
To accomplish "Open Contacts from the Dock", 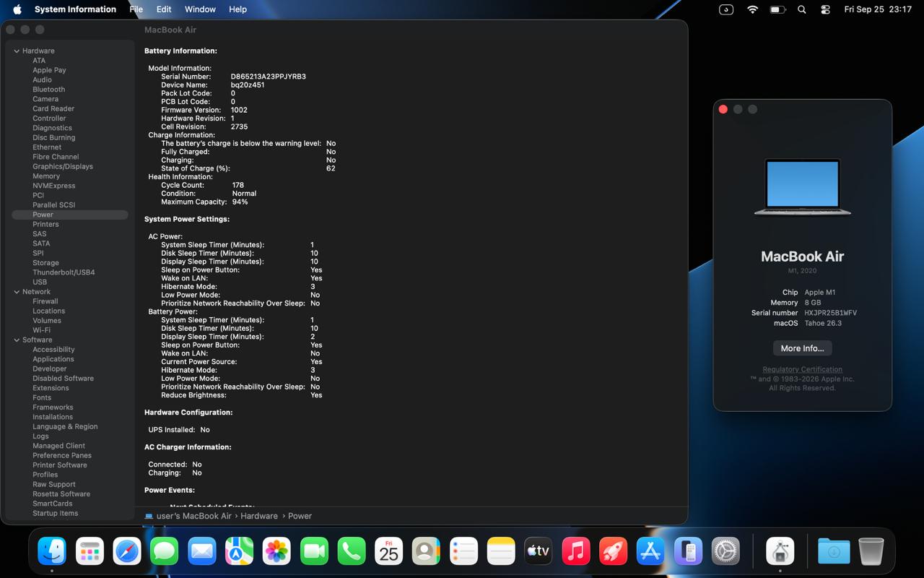I will tap(426, 551).
